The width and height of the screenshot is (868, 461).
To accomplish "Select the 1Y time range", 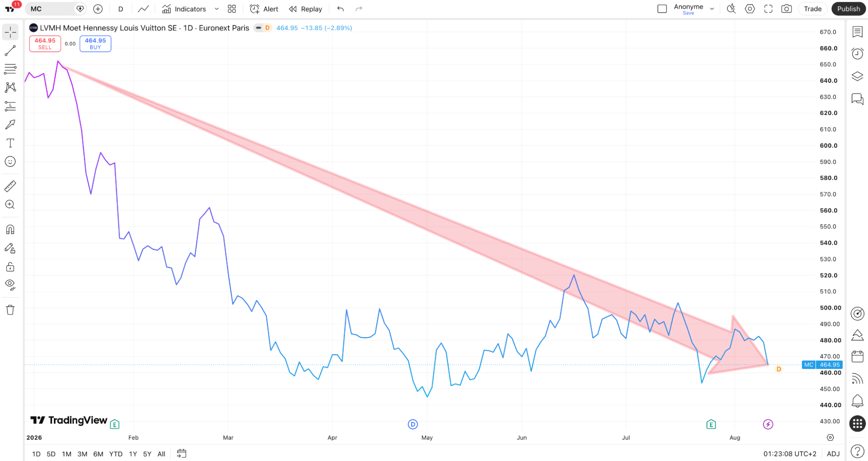I will 133,454.
